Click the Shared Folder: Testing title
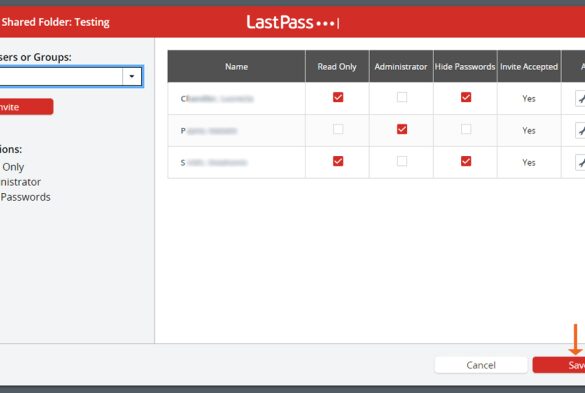This screenshot has height=393, width=585. [55, 22]
